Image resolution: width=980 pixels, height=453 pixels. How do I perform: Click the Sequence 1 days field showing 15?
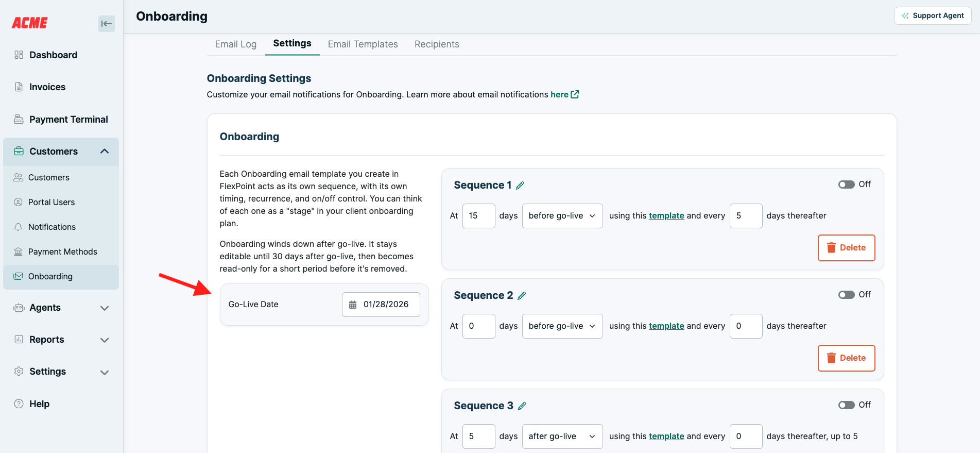coord(479,216)
